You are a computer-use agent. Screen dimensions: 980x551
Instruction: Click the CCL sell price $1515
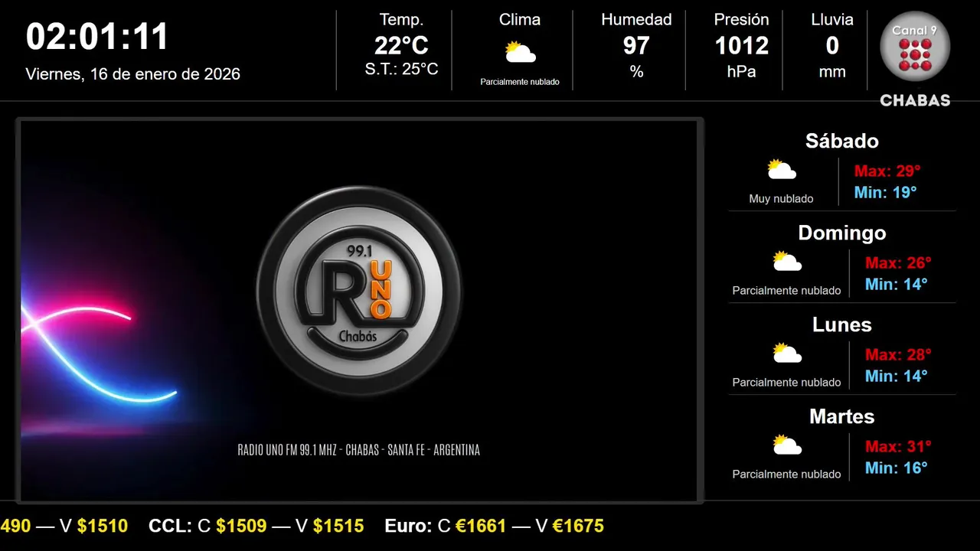(338, 526)
